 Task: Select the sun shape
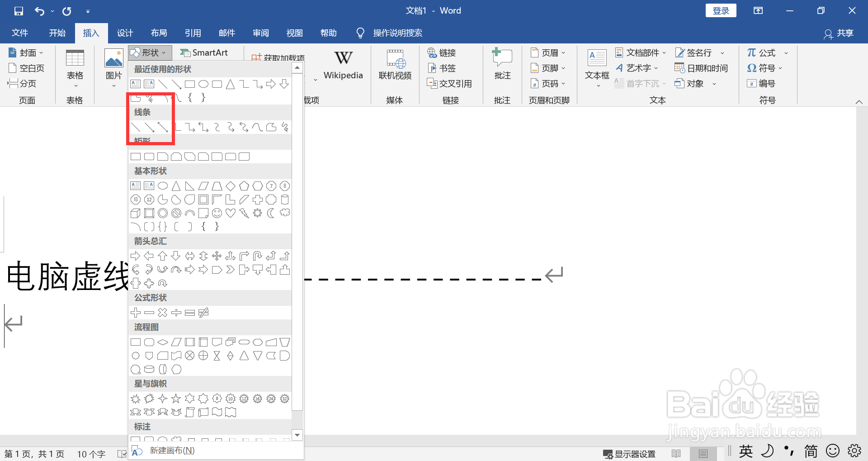point(258,213)
